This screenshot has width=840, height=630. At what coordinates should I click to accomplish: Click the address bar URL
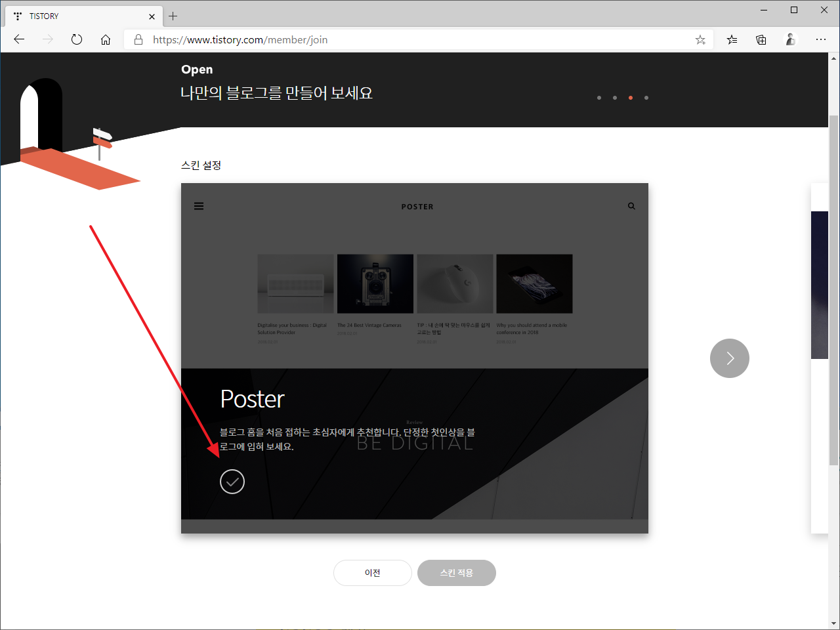[x=240, y=39]
